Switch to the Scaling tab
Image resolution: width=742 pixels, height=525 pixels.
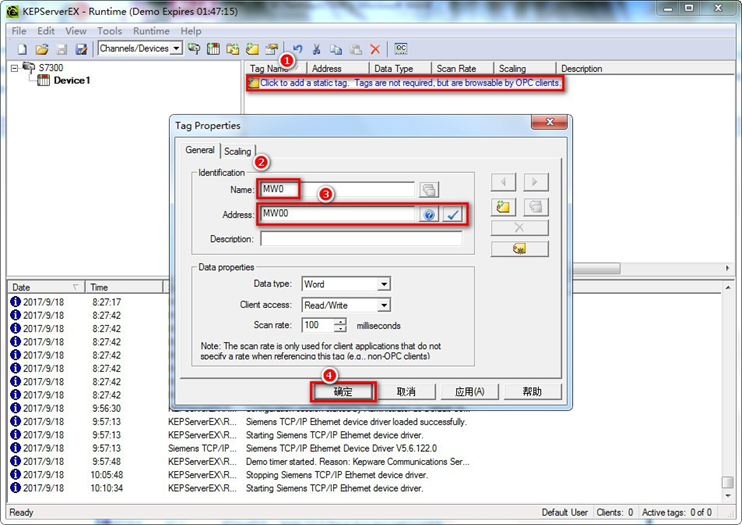[x=238, y=151]
